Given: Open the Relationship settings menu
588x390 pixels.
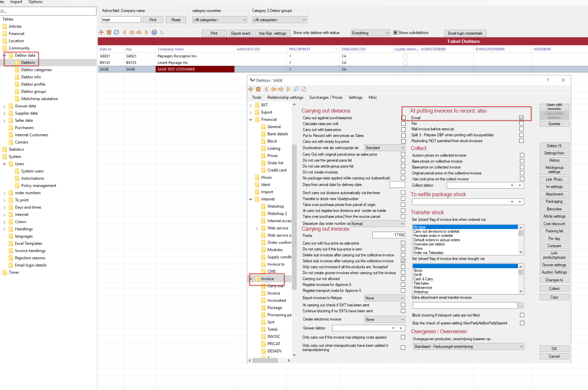Looking at the screenshot, I should pos(285,97).
